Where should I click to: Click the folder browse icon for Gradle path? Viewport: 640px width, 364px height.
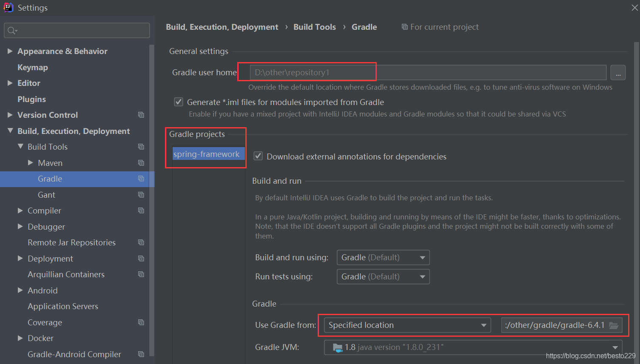click(614, 325)
